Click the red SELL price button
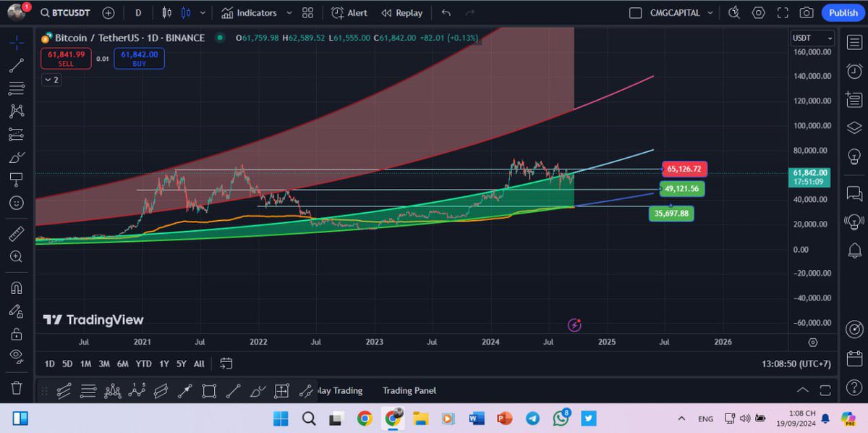The image size is (868, 433). [67, 58]
